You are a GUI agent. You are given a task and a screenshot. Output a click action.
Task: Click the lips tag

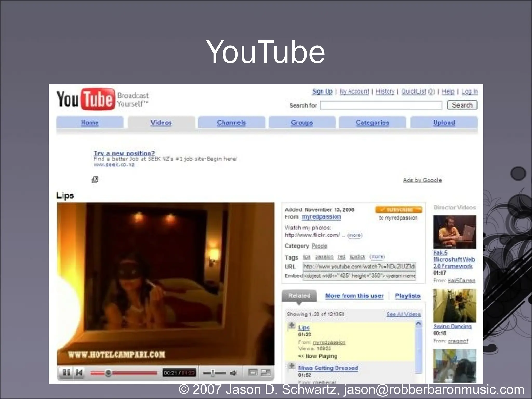[x=307, y=257]
